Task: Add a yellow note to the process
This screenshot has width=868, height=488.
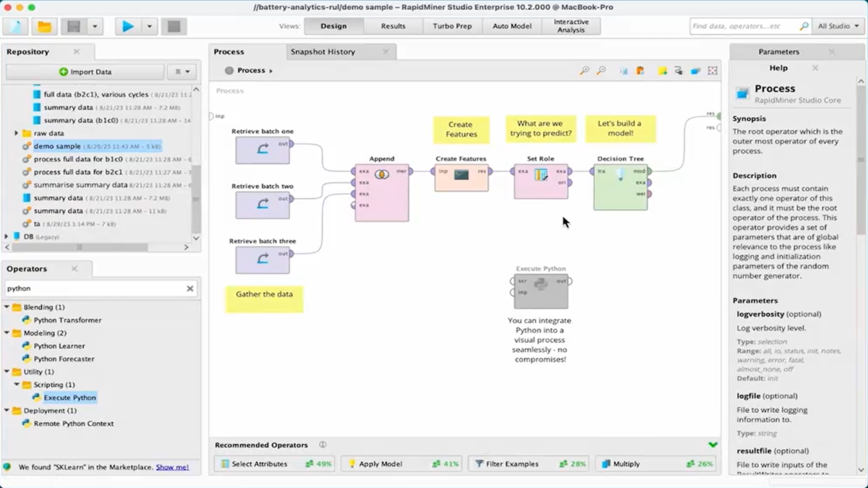Action: tap(662, 70)
